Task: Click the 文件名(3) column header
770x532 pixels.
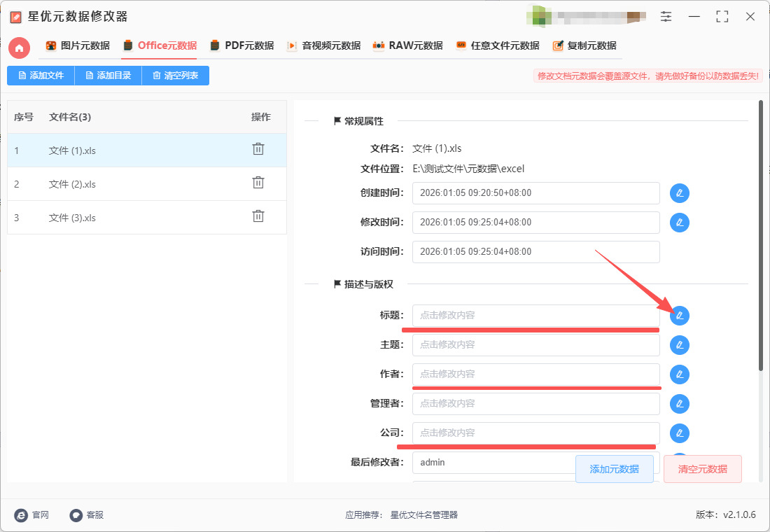Action: [70, 117]
